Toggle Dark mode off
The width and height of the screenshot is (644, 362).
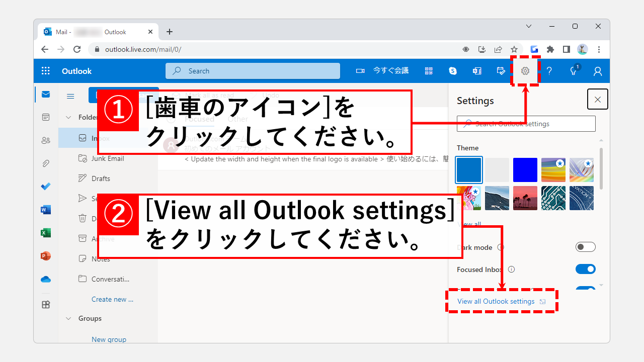[x=585, y=246]
